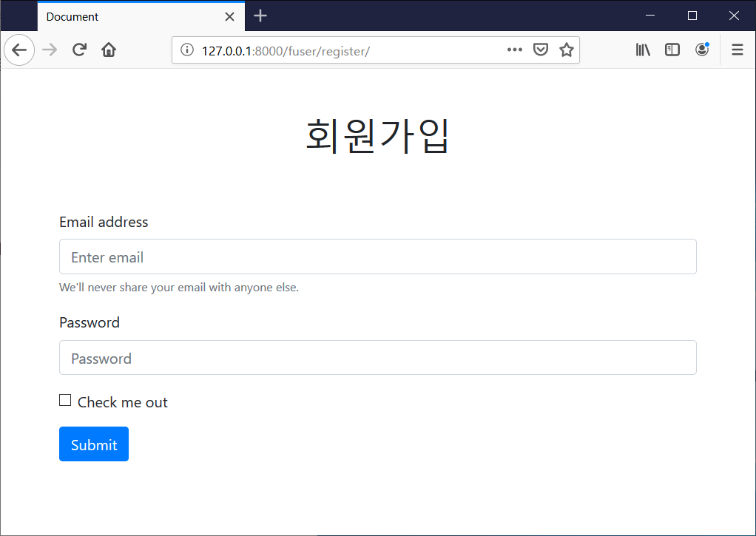This screenshot has width=756, height=536.
Task: Click the blue Submit button
Action: 94,444
